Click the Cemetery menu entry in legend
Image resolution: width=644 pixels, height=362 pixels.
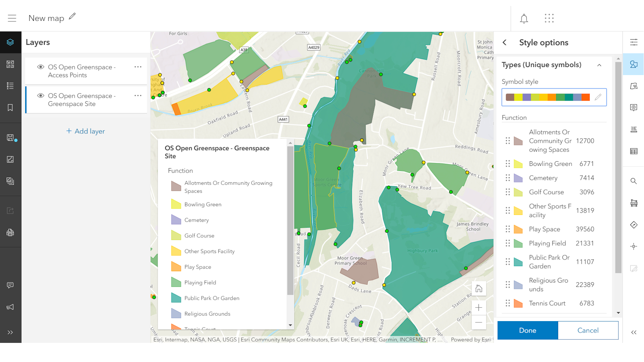[196, 220]
